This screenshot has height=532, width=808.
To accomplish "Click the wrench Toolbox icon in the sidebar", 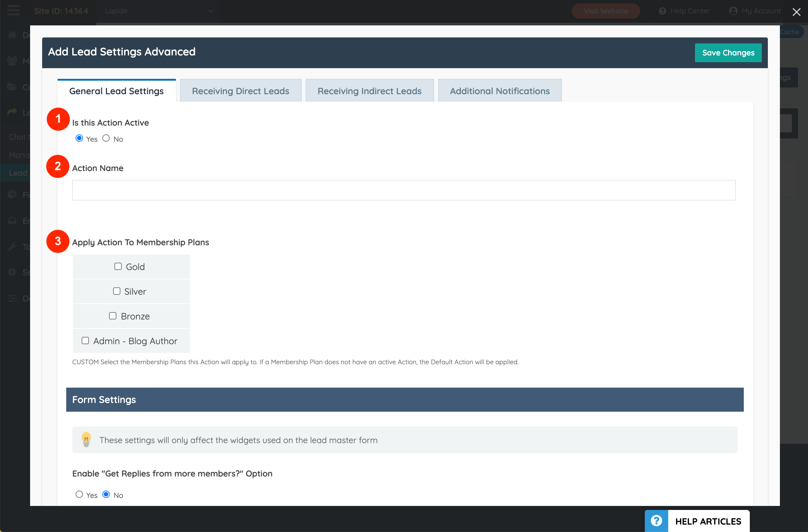I will coord(12,247).
